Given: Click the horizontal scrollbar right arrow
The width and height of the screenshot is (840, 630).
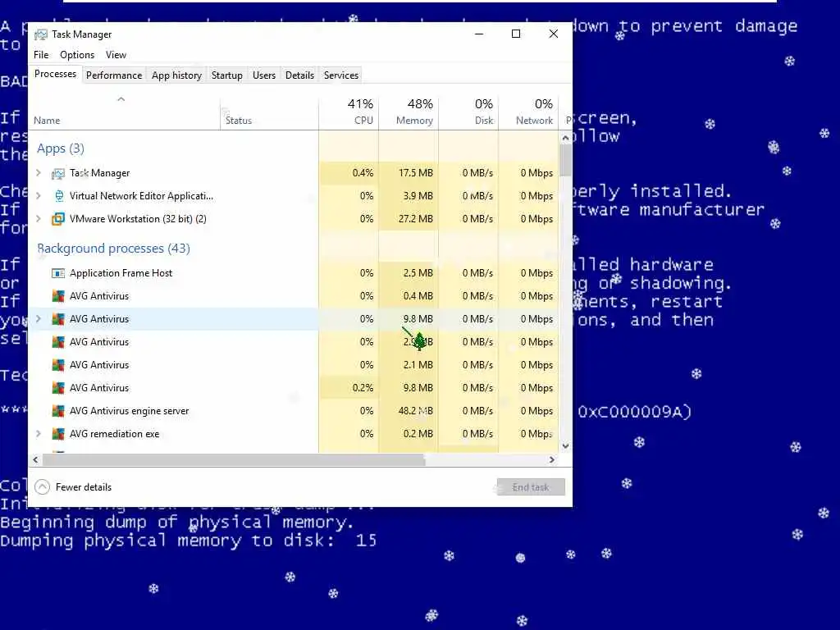Looking at the screenshot, I should click(x=552, y=459).
